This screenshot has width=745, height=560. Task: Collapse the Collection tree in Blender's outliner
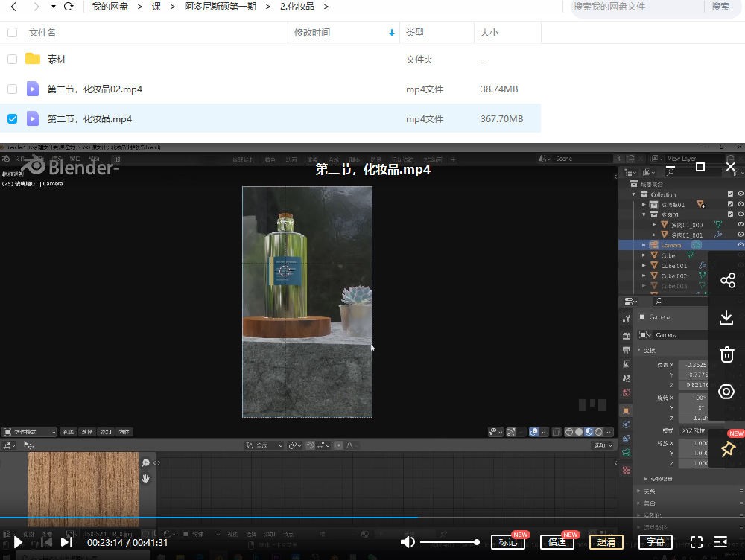tap(635, 194)
